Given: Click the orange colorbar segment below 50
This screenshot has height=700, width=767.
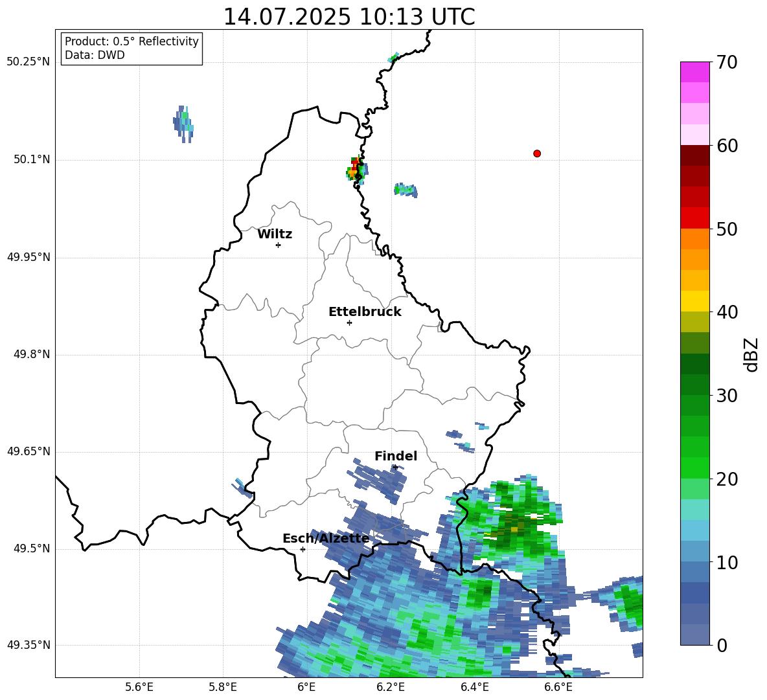Looking at the screenshot, I should coord(694,239).
